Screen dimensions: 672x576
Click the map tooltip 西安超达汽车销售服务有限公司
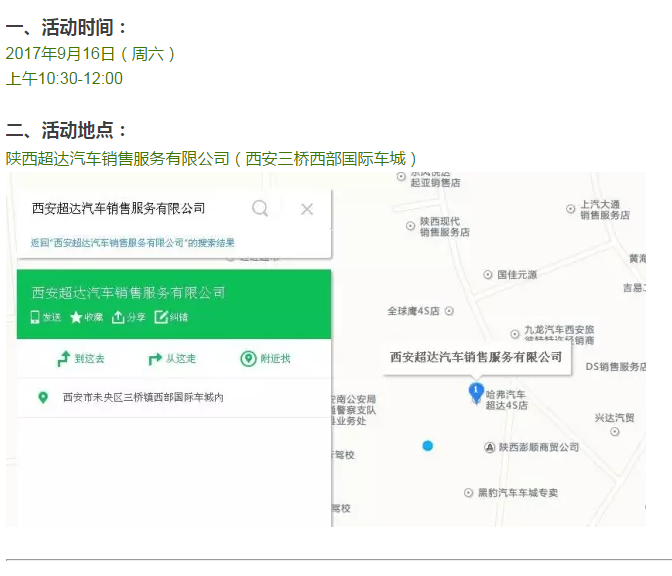476,357
